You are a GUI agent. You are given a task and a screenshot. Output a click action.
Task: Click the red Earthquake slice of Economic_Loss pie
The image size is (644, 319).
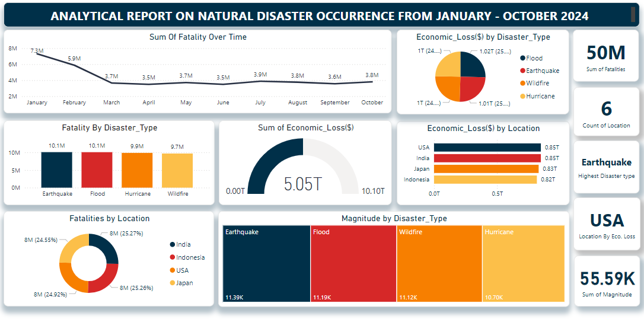coord(471,88)
